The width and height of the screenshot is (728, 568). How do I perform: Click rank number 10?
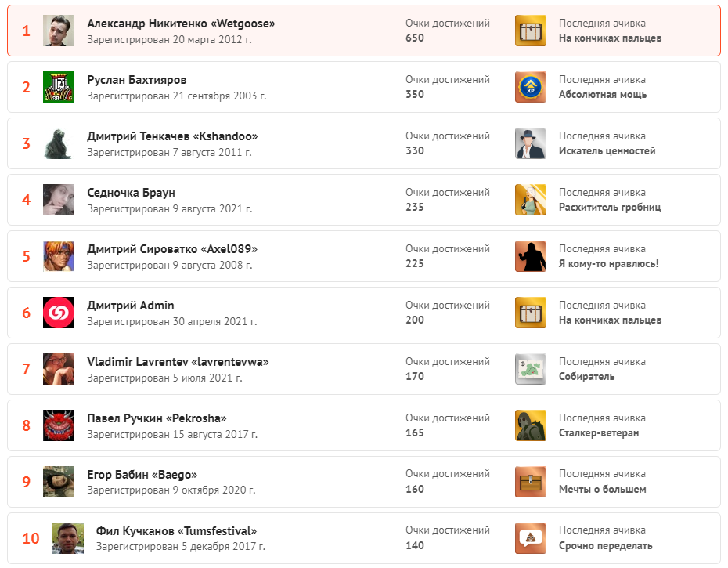pyautogui.click(x=31, y=538)
